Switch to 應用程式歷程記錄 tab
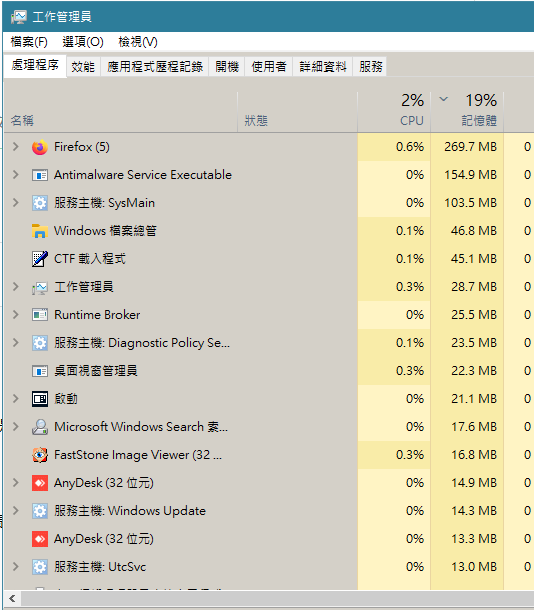The image size is (534, 610). pos(155,67)
